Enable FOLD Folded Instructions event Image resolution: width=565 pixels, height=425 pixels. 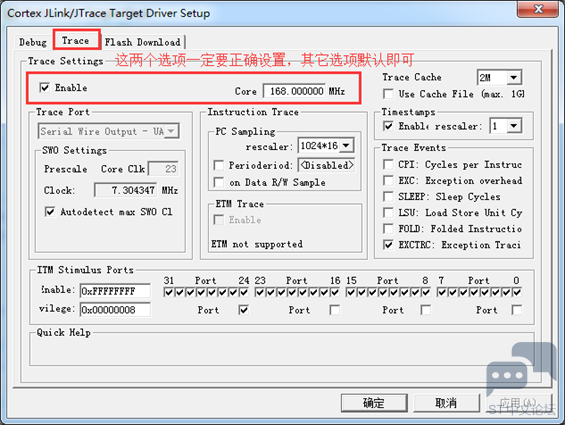click(x=388, y=229)
